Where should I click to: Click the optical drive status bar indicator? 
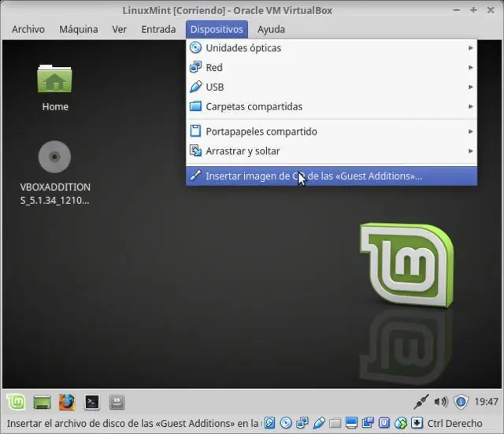[286, 423]
